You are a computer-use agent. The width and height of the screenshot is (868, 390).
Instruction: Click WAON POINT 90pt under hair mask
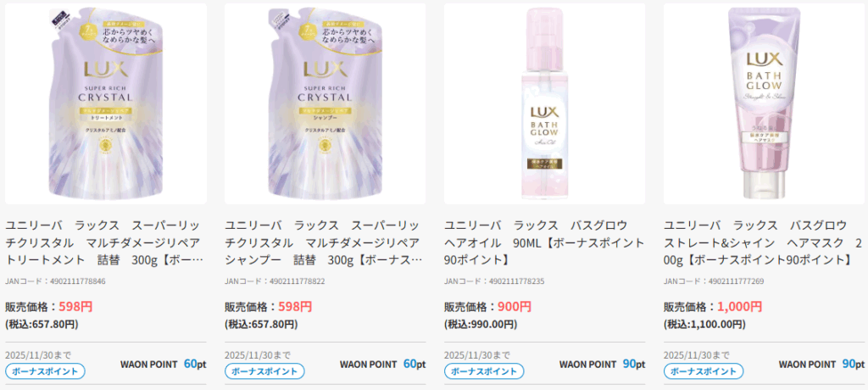pyautogui.click(x=821, y=364)
